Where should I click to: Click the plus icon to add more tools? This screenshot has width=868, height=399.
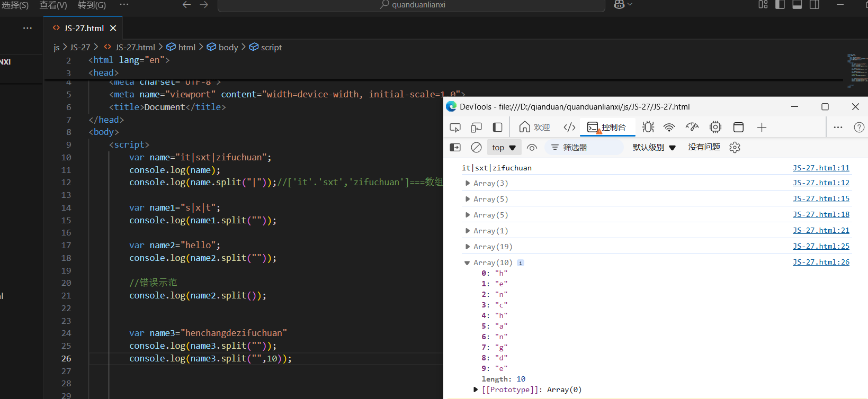[x=762, y=128]
